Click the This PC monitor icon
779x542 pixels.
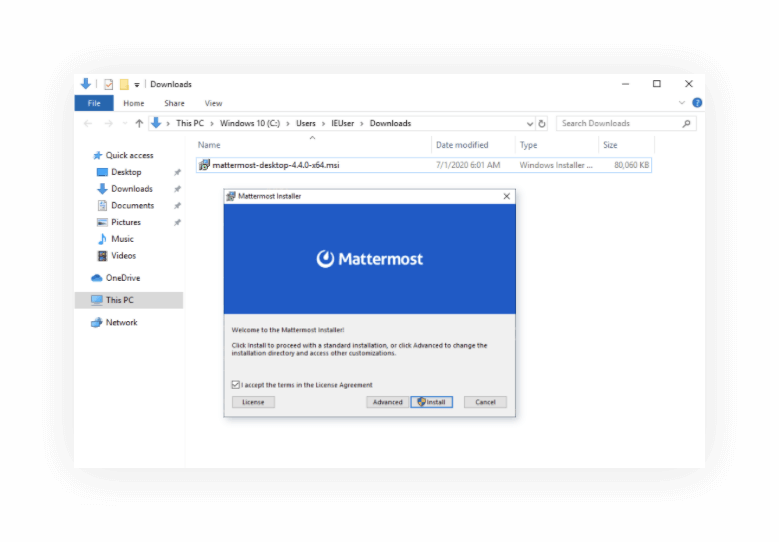point(97,300)
